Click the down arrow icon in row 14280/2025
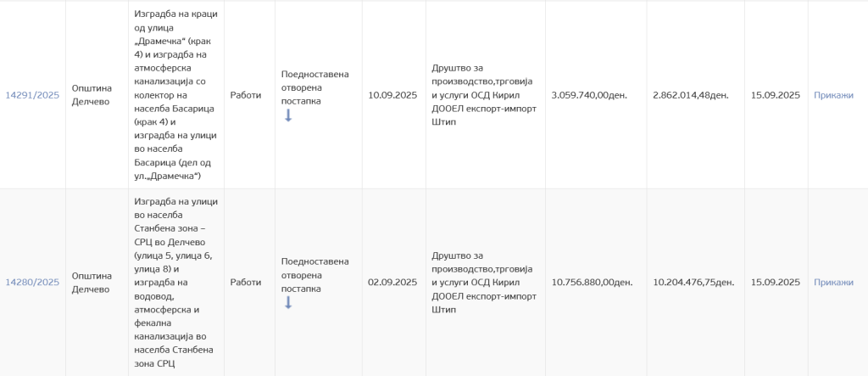868x376 pixels. coord(288,302)
